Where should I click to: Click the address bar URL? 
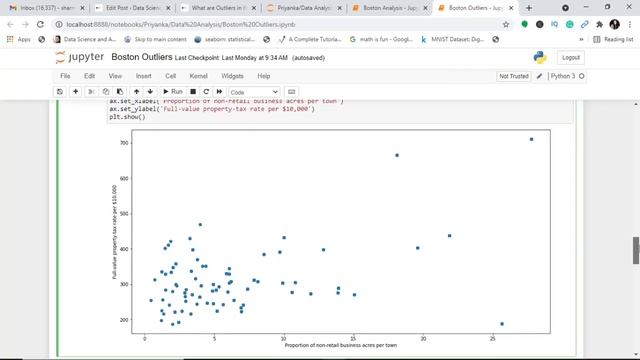tap(181, 24)
